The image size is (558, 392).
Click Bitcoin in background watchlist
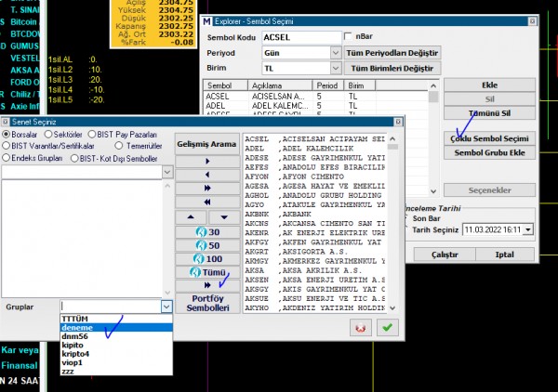[x=23, y=22]
